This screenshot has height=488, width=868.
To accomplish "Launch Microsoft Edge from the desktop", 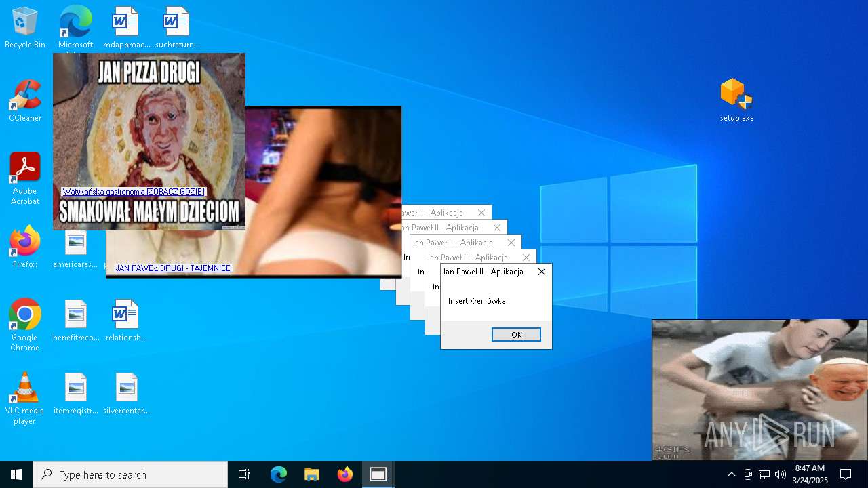I will pyautogui.click(x=75, y=28).
